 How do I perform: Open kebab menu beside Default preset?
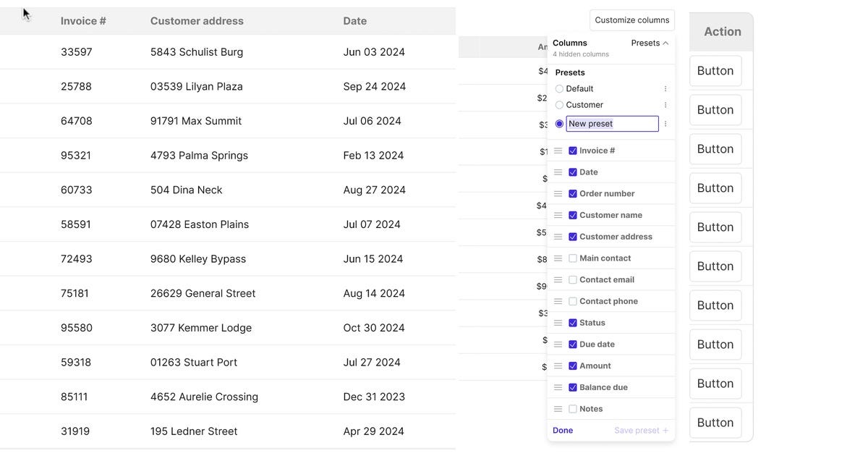click(x=665, y=88)
